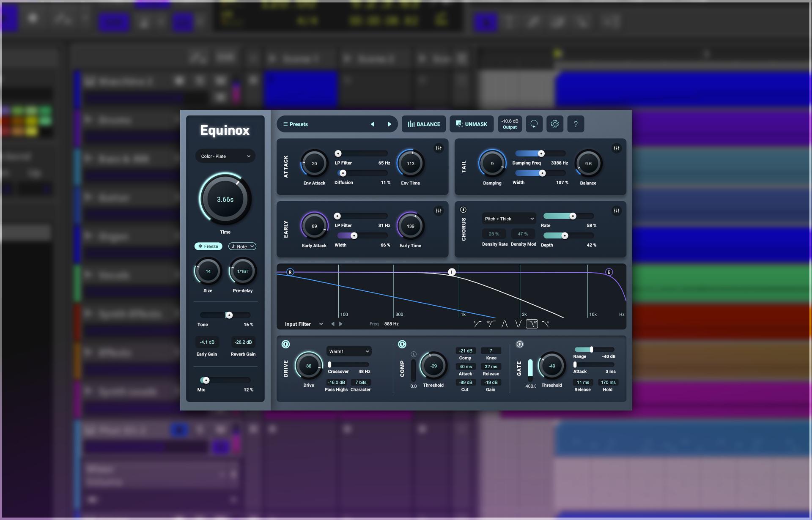Screen dimensions: 812x520
Task: Toggle the Drive power button
Action: (285, 344)
